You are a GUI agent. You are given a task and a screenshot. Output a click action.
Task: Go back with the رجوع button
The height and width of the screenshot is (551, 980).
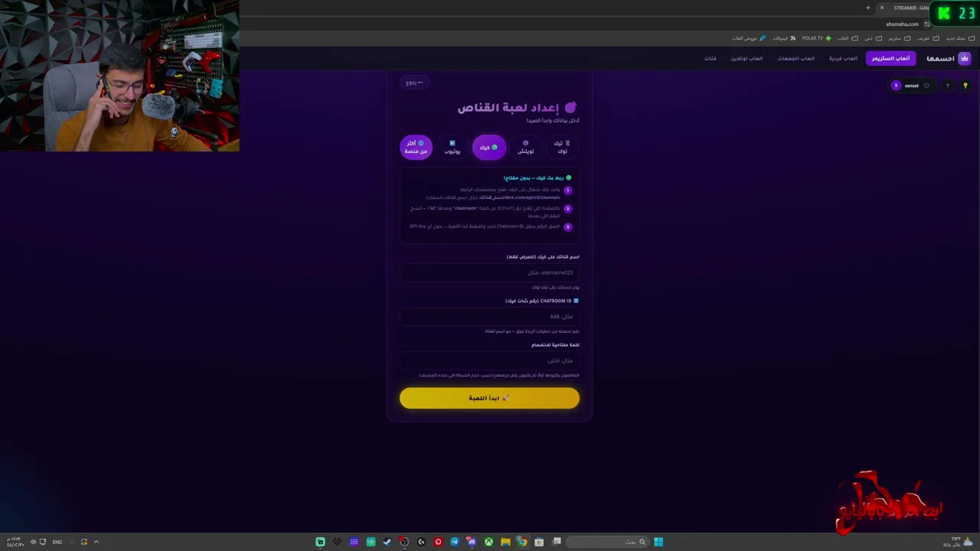click(415, 82)
